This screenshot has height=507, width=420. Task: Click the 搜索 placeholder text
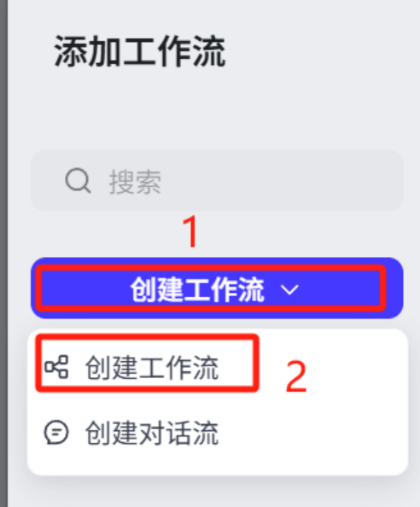pos(135,182)
